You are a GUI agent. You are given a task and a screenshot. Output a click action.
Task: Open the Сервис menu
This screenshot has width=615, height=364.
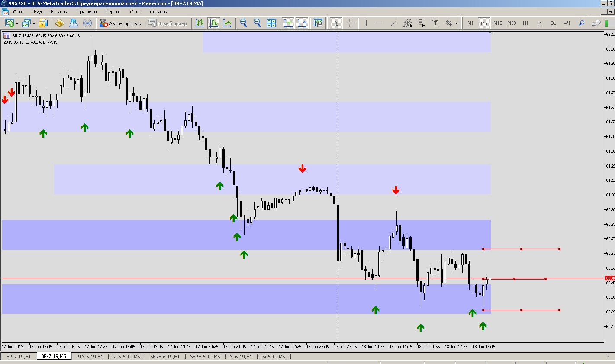[x=113, y=12]
